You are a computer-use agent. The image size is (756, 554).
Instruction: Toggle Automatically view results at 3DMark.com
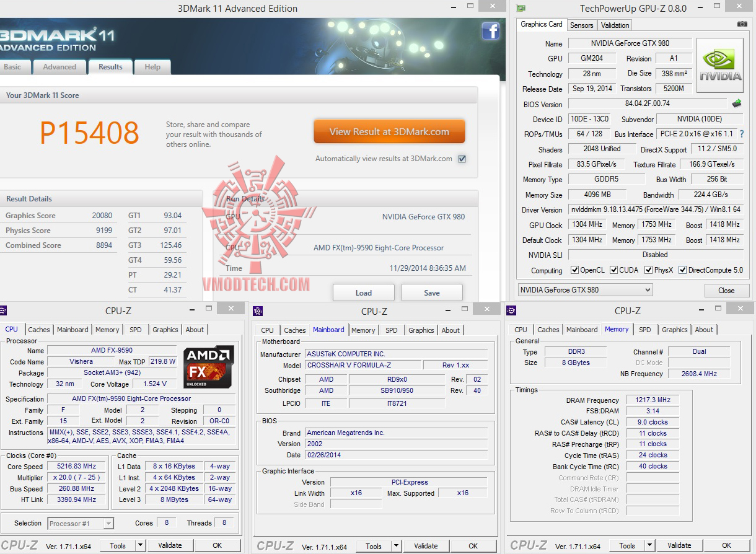[x=462, y=159]
